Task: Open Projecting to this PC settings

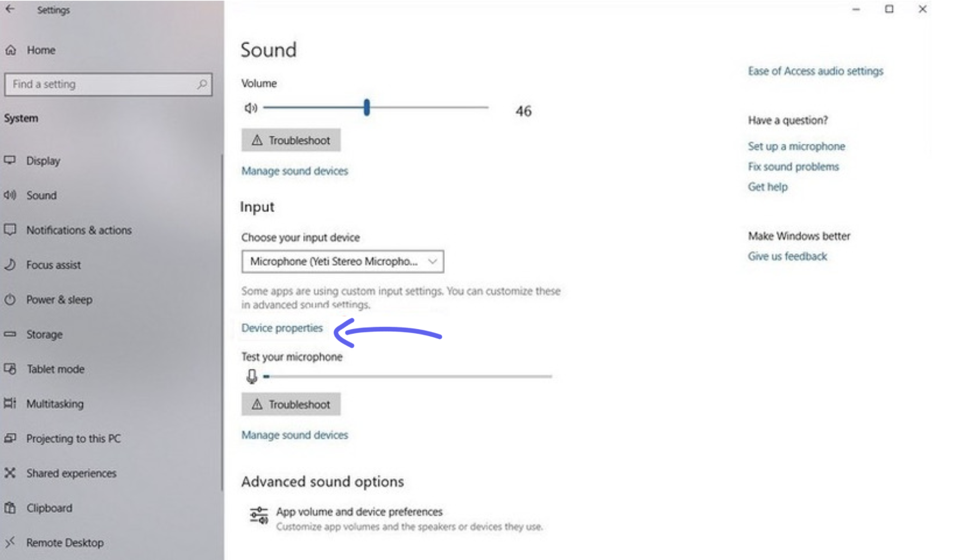Action: pos(74,439)
